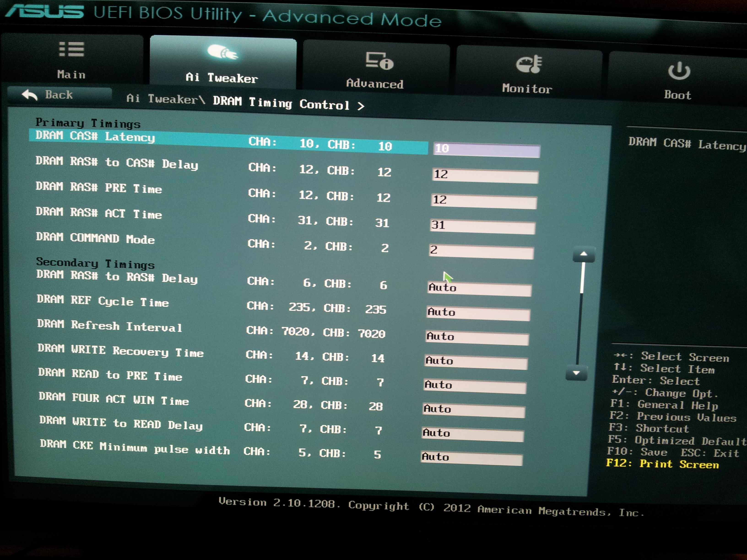This screenshot has width=747, height=560.
Task: Click the Primary Timings heading
Action: pyautogui.click(x=88, y=123)
